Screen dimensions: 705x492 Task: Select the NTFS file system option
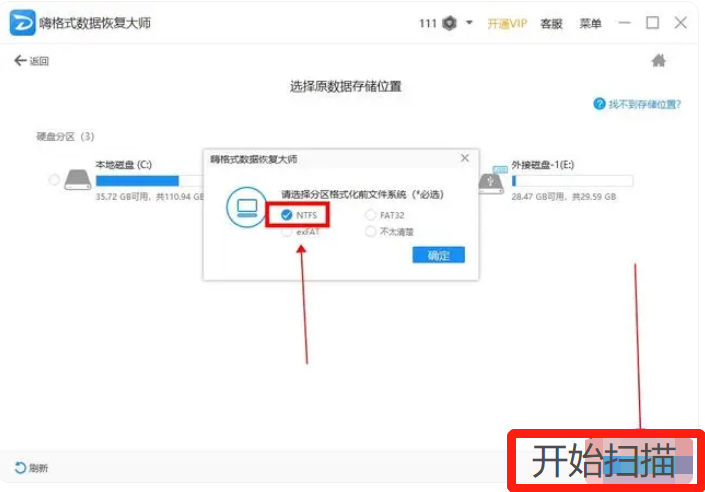point(287,214)
